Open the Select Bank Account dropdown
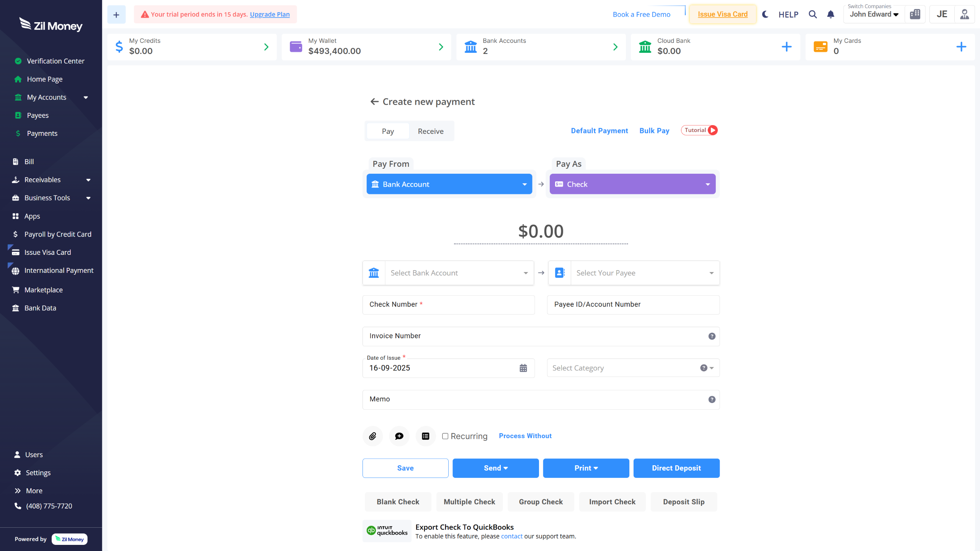Image resolution: width=980 pixels, height=551 pixels. click(x=459, y=273)
